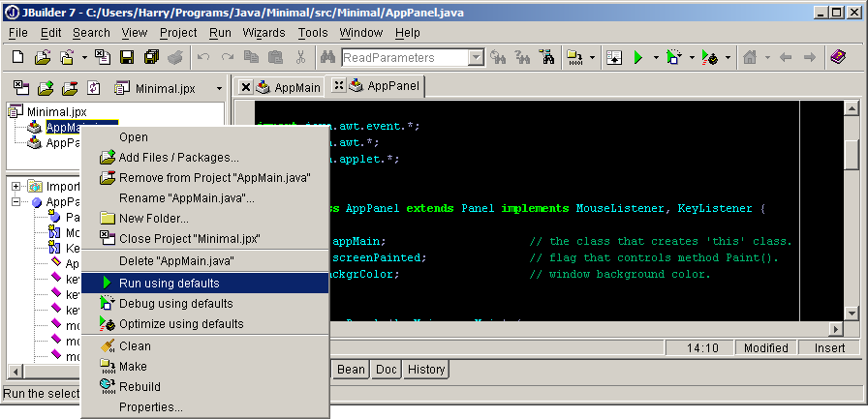Toggle the Messages pane icon

pos(614,57)
